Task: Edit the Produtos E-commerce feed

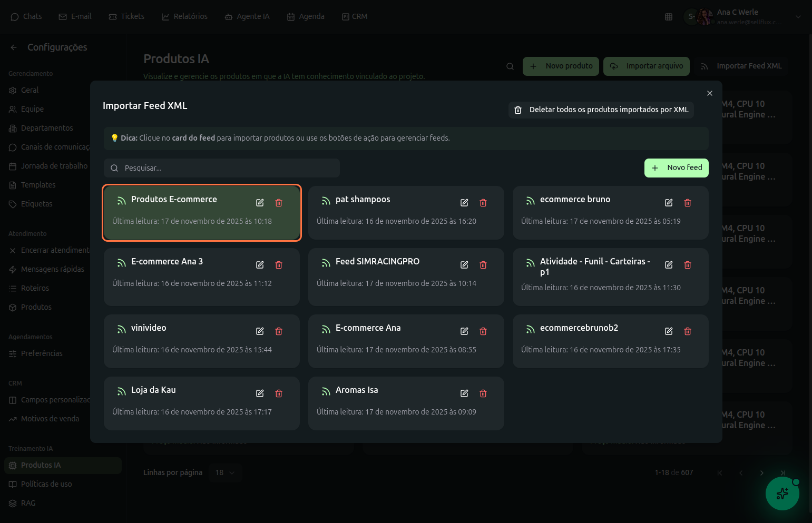Action: coord(260,203)
